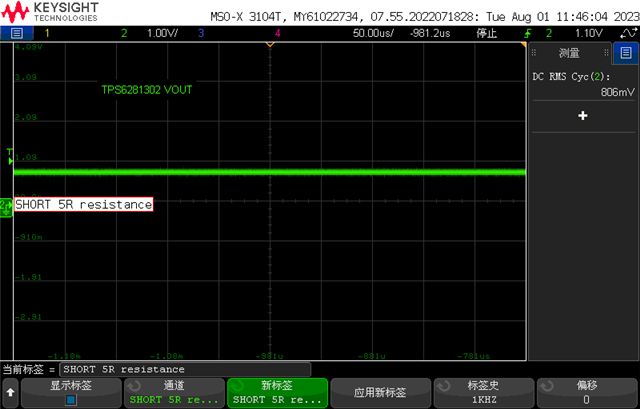Open the 通道 channel selection softkey
640x409 pixels.
pyautogui.click(x=174, y=393)
